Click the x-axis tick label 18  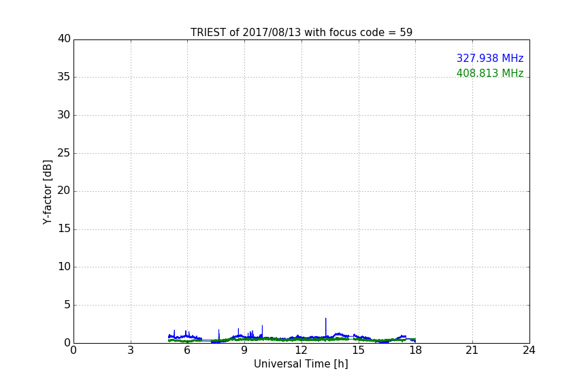[416, 350]
